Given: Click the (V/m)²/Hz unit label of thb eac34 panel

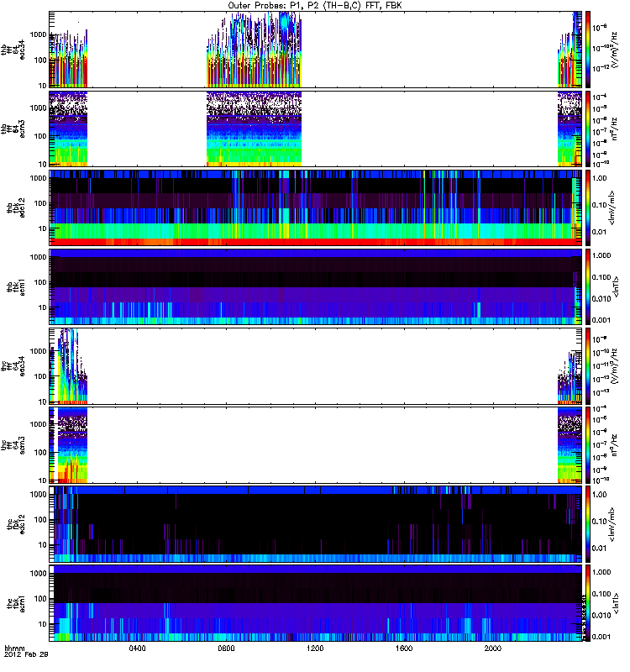Looking at the screenshot, I should [614, 50].
